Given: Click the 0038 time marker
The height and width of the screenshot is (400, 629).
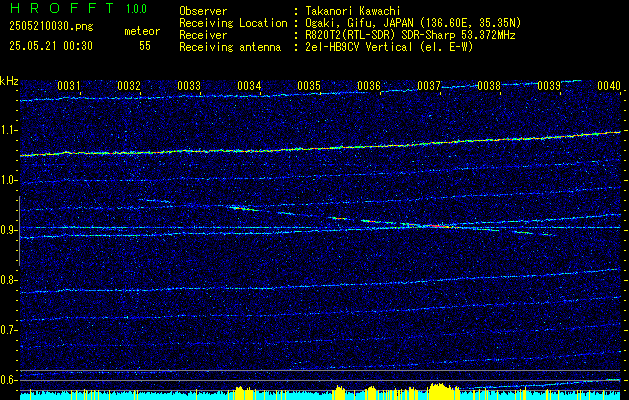Looking at the screenshot, I should (489, 85).
